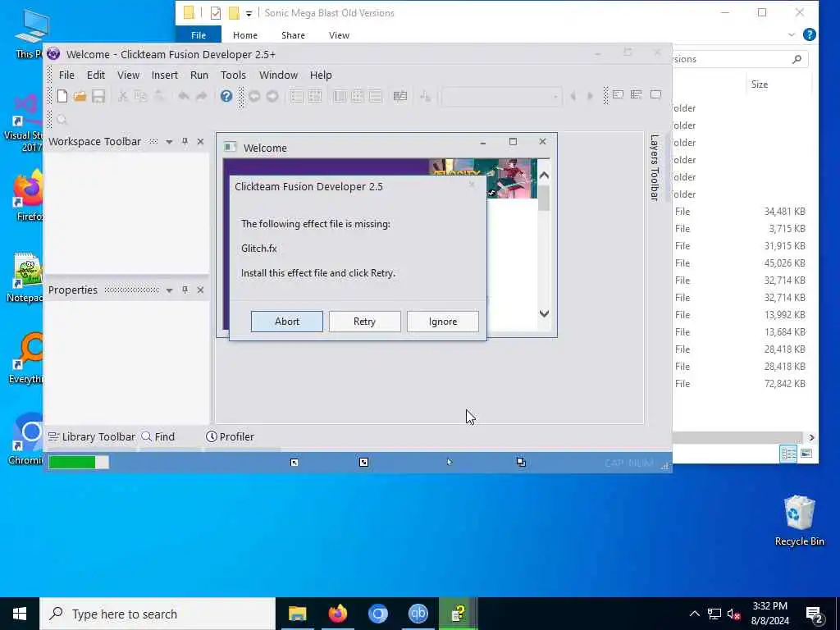The image size is (840, 630).
Task: Click the Retry button
Action: (x=364, y=322)
